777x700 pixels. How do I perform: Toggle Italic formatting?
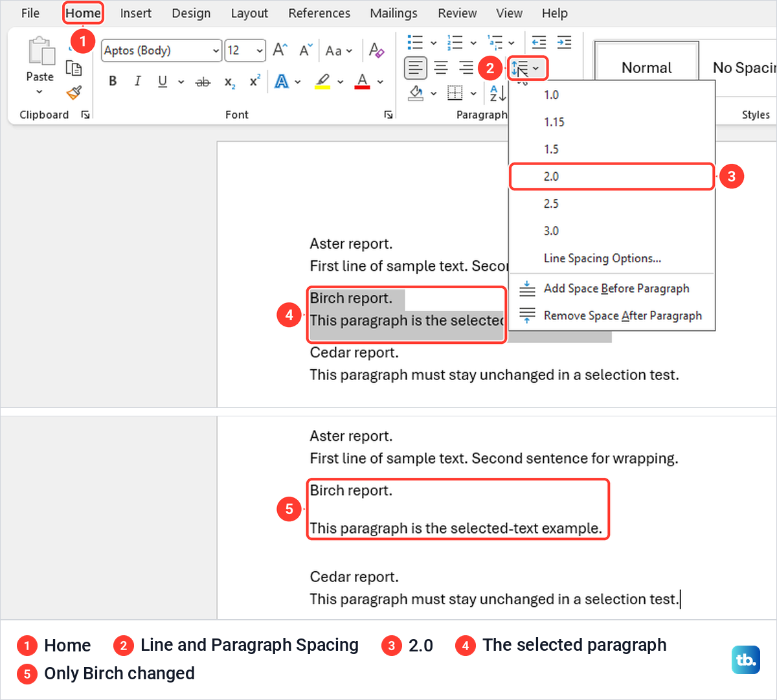[x=137, y=81]
